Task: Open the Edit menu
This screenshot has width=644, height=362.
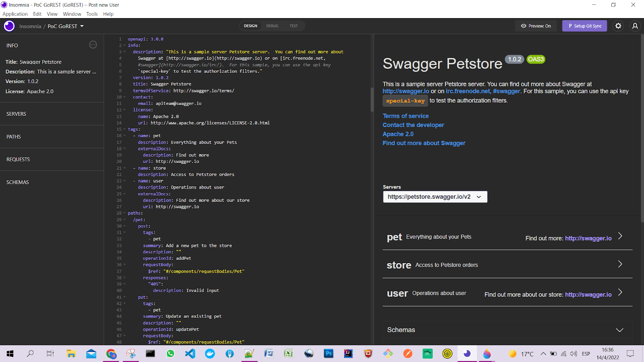Action: tap(37, 14)
